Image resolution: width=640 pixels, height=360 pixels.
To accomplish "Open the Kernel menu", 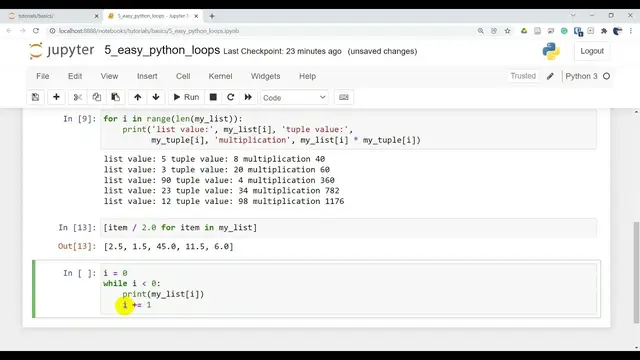I will coord(220,76).
